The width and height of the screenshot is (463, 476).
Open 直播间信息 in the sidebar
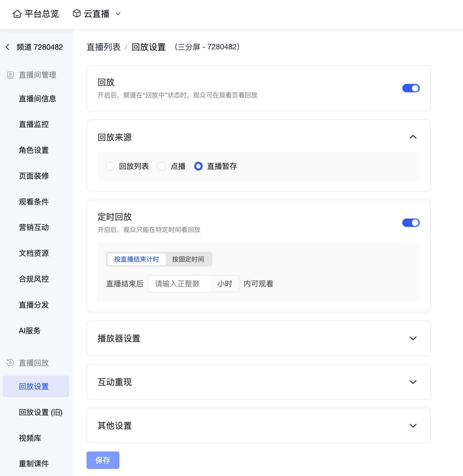coord(38,99)
